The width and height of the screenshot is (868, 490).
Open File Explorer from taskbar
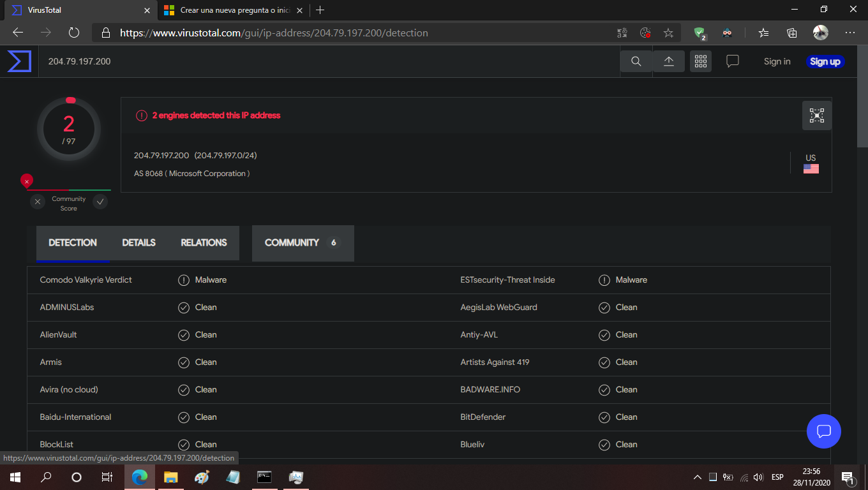pos(170,477)
